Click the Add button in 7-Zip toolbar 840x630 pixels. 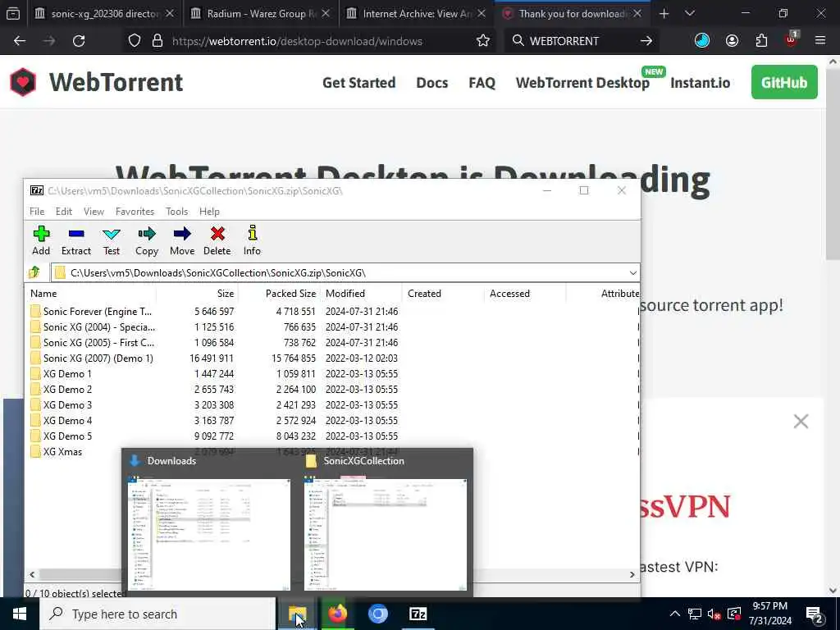(x=41, y=240)
